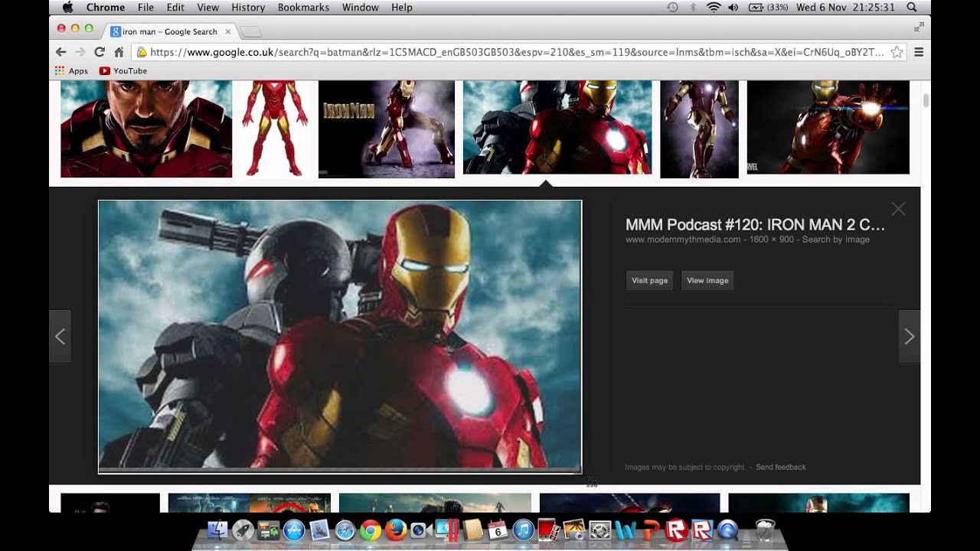
Task: Open the Apps bookmarks shortcut
Action: [71, 71]
